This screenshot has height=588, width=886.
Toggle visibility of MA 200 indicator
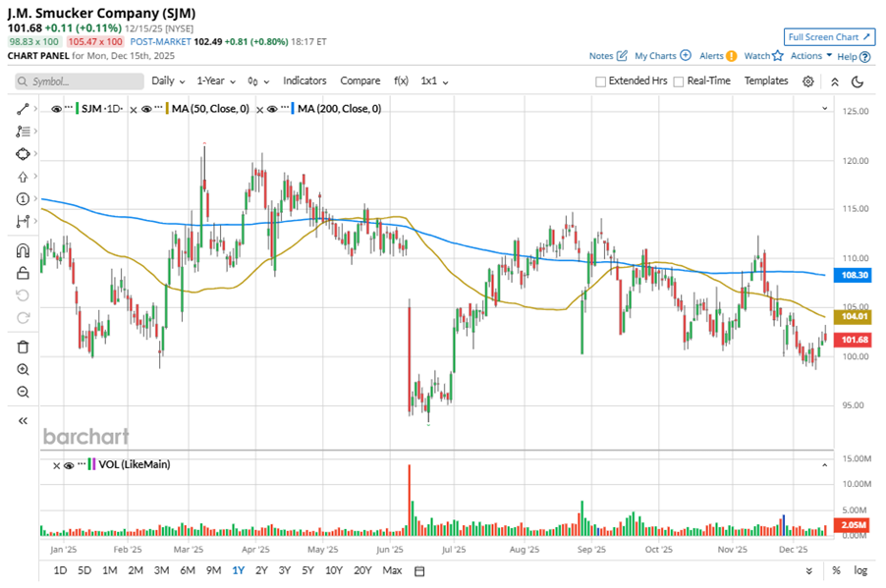272,109
